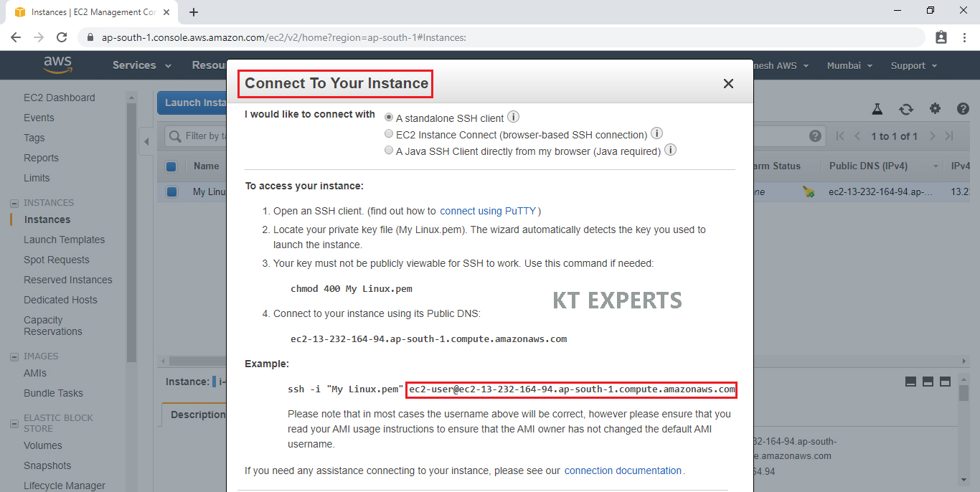Open the experiments flask icon
Viewport: 980px width, 492px height.
(877, 109)
